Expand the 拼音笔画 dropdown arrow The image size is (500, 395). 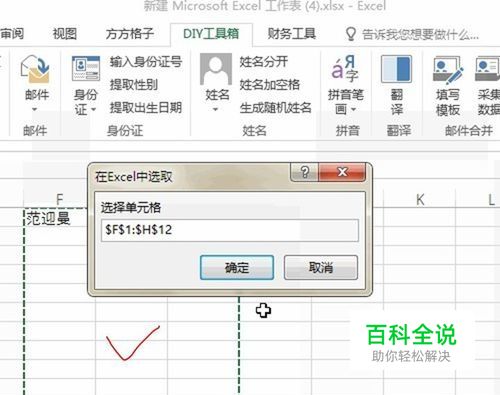pos(354,109)
